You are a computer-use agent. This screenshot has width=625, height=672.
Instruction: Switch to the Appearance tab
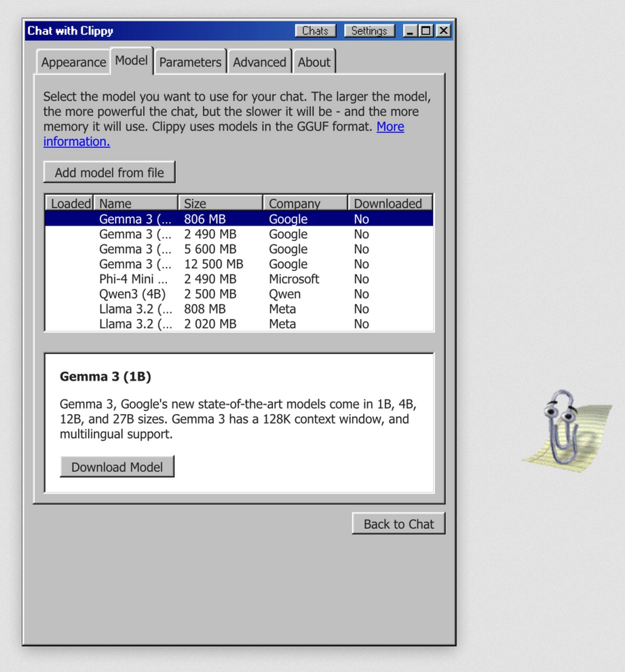pos(74,62)
